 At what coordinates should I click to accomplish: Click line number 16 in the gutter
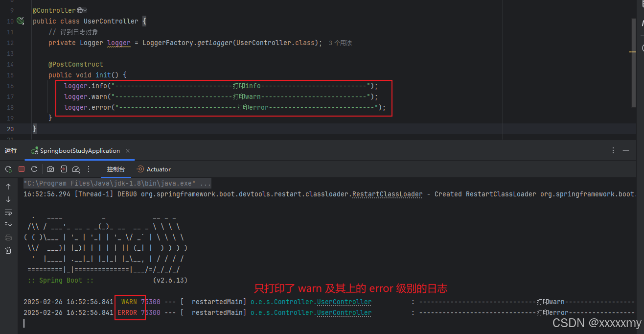[x=10, y=86]
